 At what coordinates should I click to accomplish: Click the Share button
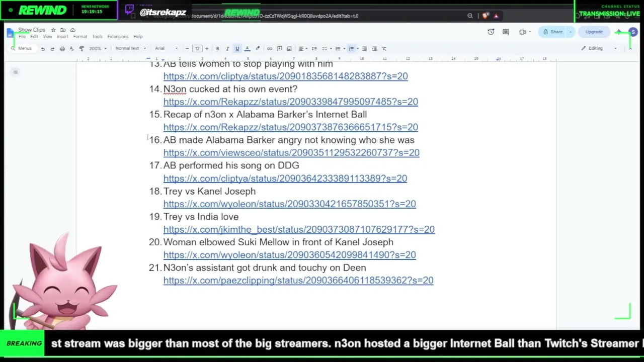553,32
